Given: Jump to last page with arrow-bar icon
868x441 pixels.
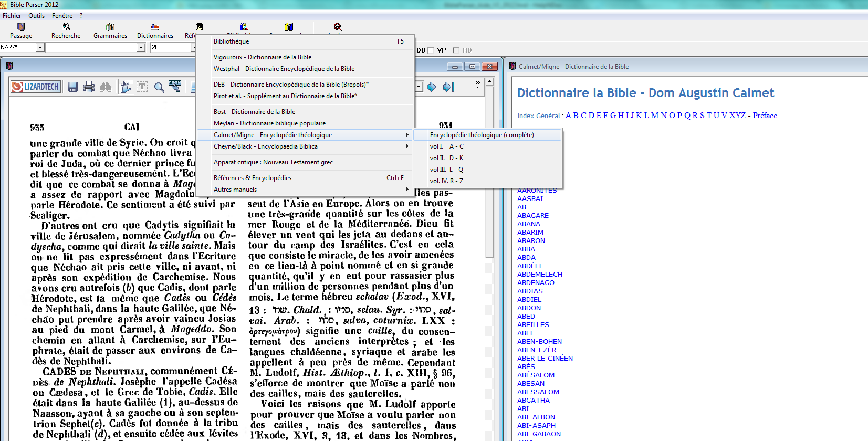Looking at the screenshot, I should click(x=448, y=87).
